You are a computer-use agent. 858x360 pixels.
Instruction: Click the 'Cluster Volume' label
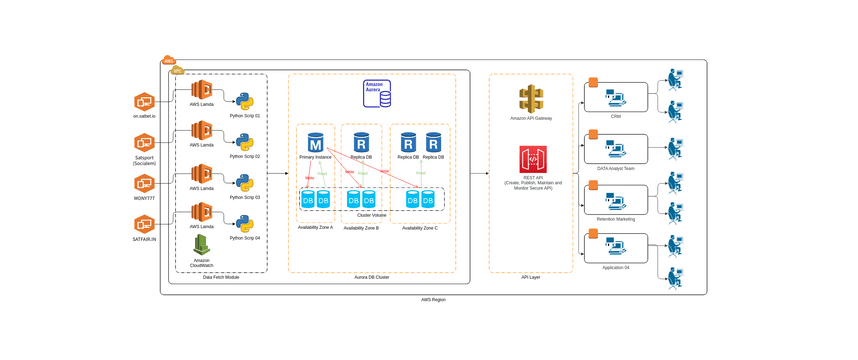372,215
